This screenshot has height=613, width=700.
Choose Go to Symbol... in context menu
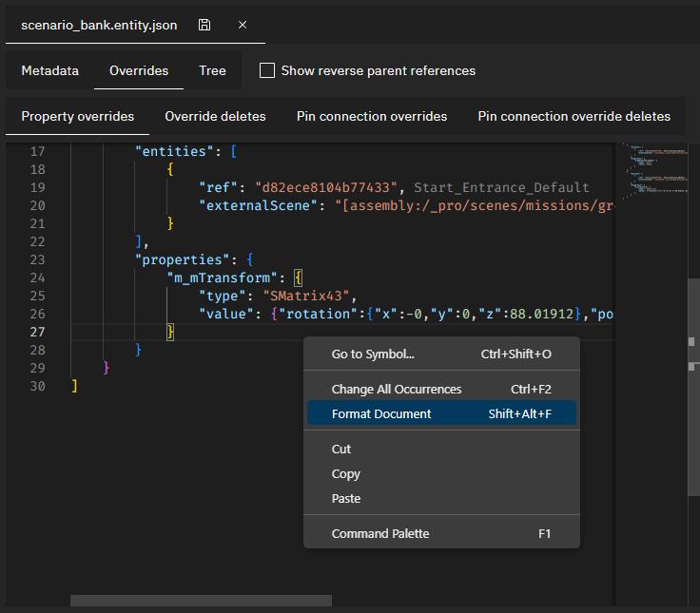pyautogui.click(x=441, y=354)
